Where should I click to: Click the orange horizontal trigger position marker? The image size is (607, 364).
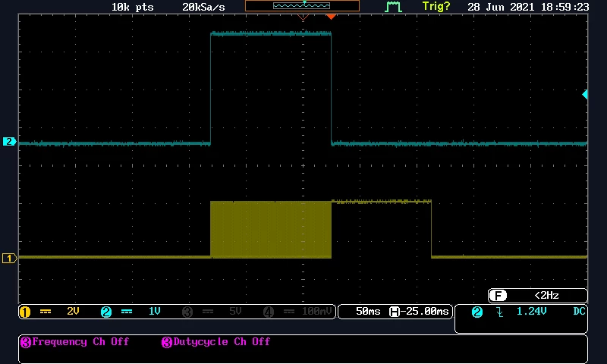(x=331, y=17)
